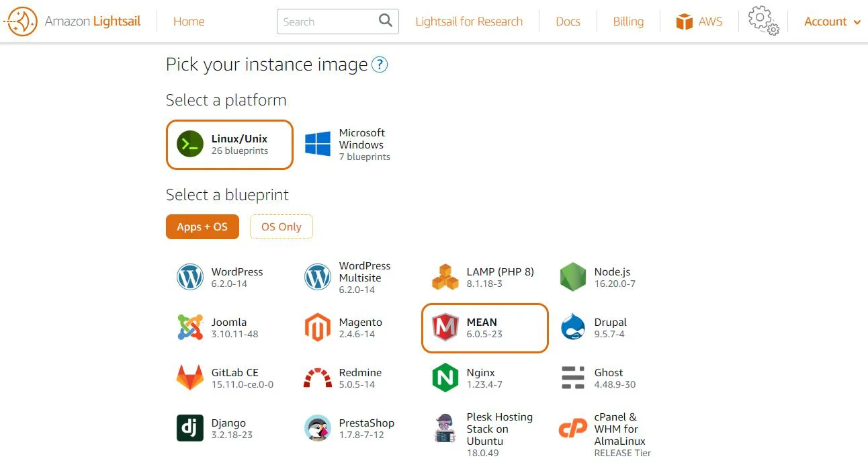Screen dimensions: 868x475
Task: Click the Django 3.2.18-23 label
Action: (232, 429)
